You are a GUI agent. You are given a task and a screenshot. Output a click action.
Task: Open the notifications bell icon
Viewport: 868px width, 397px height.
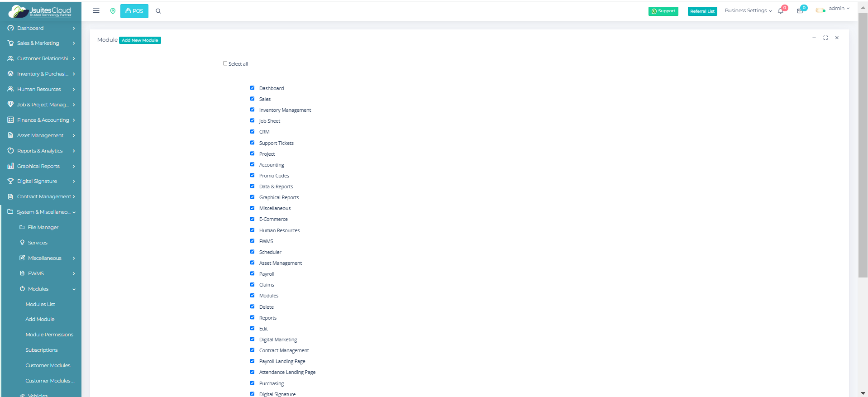781,11
